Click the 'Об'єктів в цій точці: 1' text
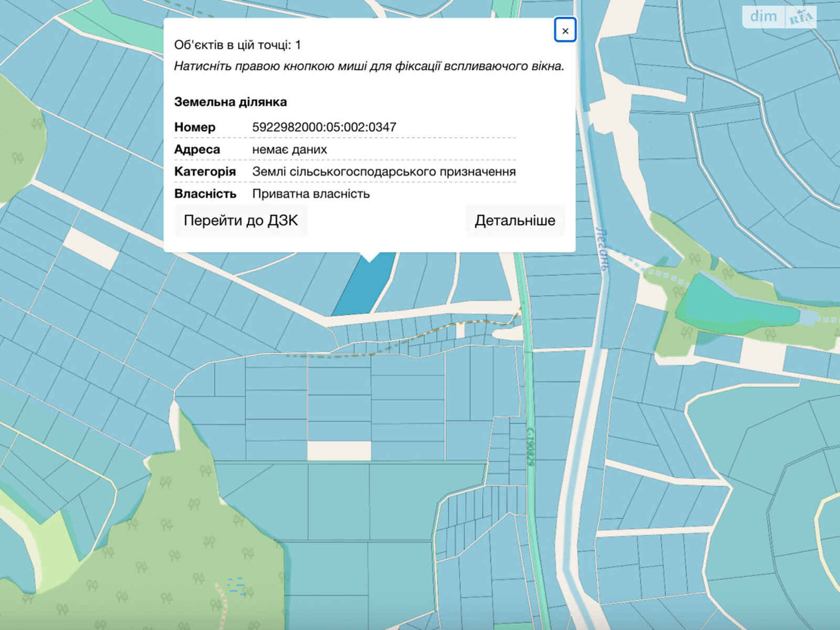The width and height of the screenshot is (840, 630). [237, 45]
